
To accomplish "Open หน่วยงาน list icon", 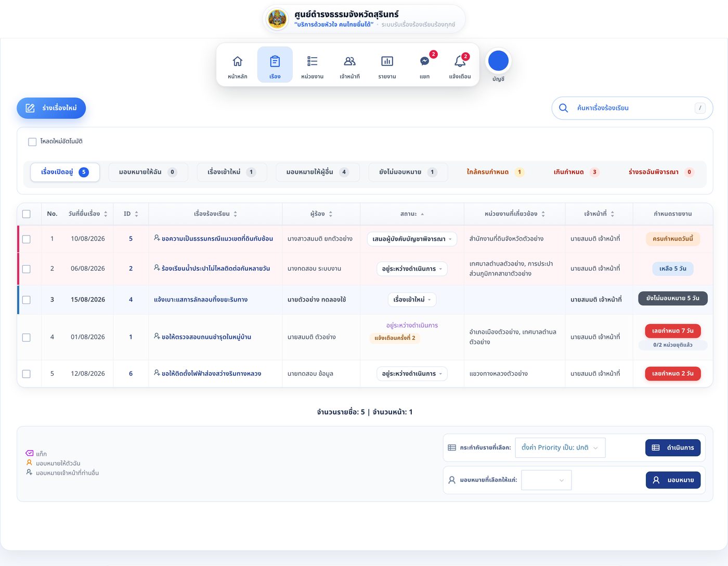I will tap(312, 61).
